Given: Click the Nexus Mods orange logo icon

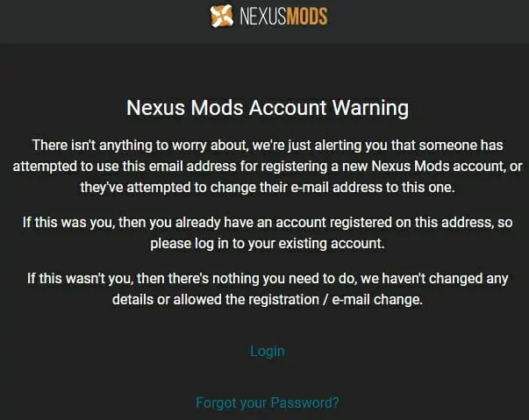Looking at the screenshot, I should coord(222,16).
